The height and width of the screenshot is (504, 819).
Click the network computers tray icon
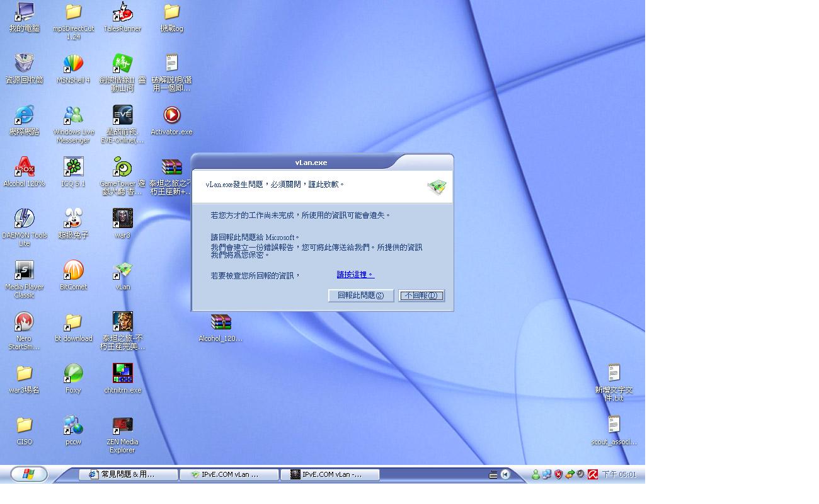click(547, 474)
